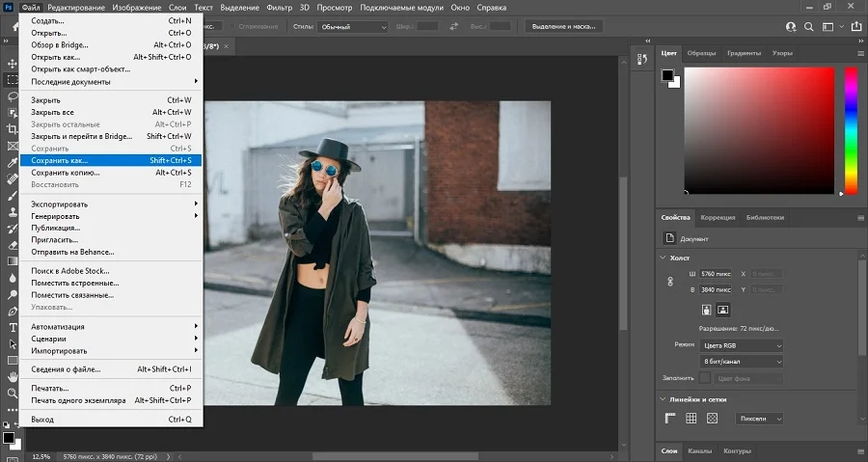
Task: Open the Стили dropdown showing Обычный
Action: pos(352,27)
